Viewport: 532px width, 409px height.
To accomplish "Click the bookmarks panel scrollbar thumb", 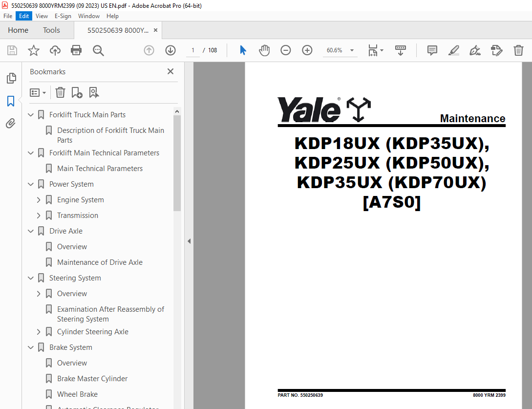I will 177,163.
